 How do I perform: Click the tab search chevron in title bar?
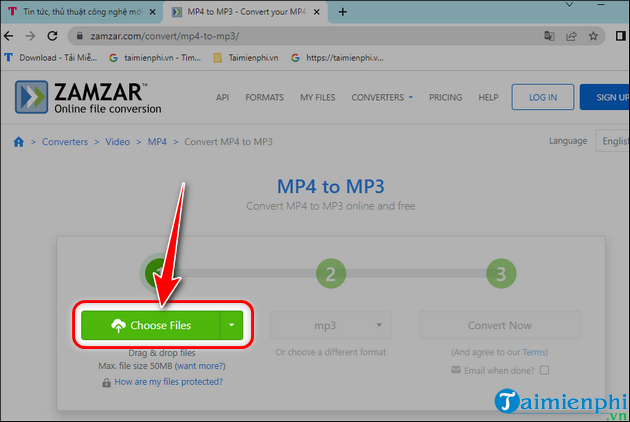coord(569,5)
